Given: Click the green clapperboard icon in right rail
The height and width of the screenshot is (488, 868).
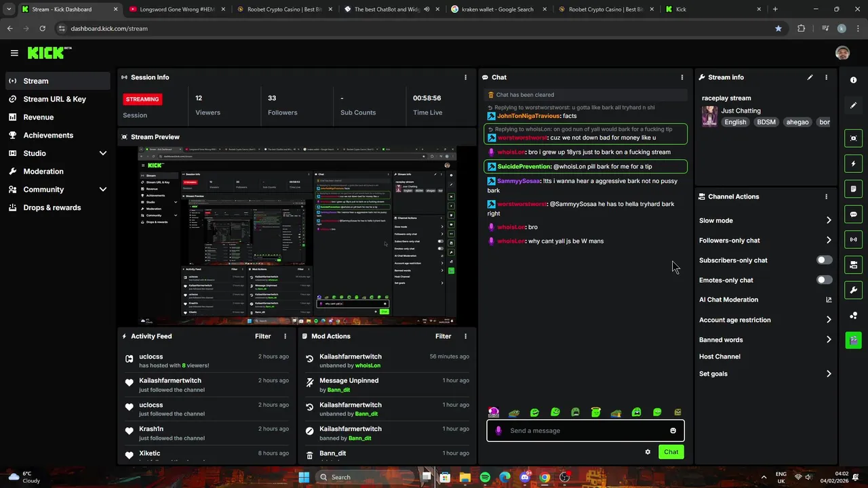Looking at the screenshot, I should point(853,340).
